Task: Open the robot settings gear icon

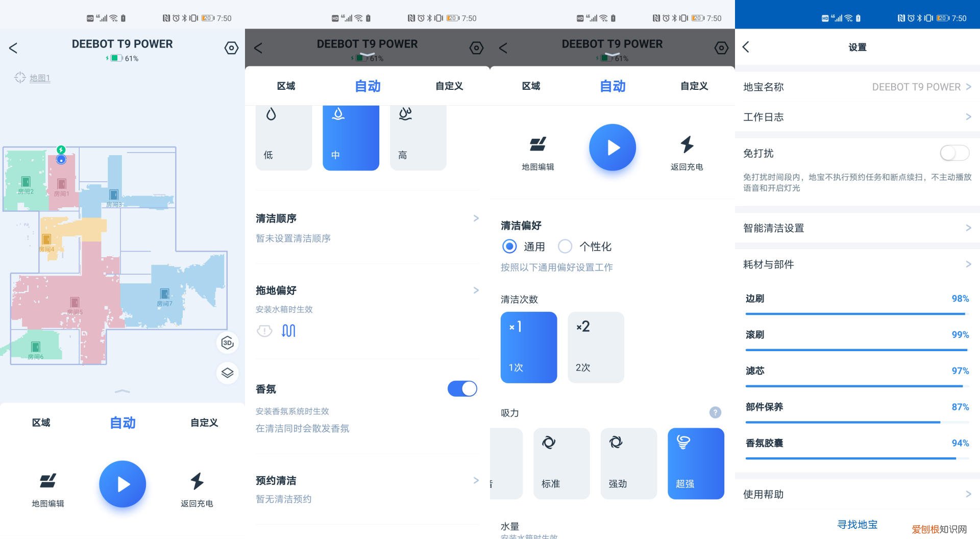Action: click(x=231, y=47)
